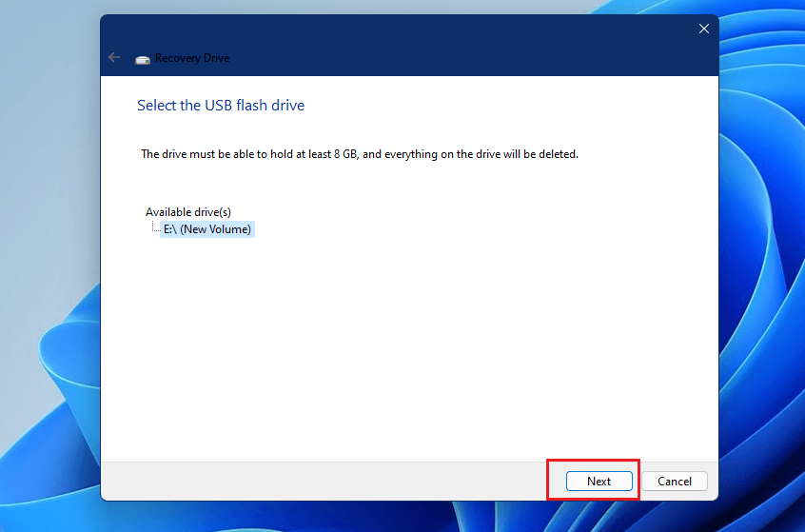The image size is (805, 532).
Task: Click the gray footer bar left of Next
Action: click(x=324, y=481)
